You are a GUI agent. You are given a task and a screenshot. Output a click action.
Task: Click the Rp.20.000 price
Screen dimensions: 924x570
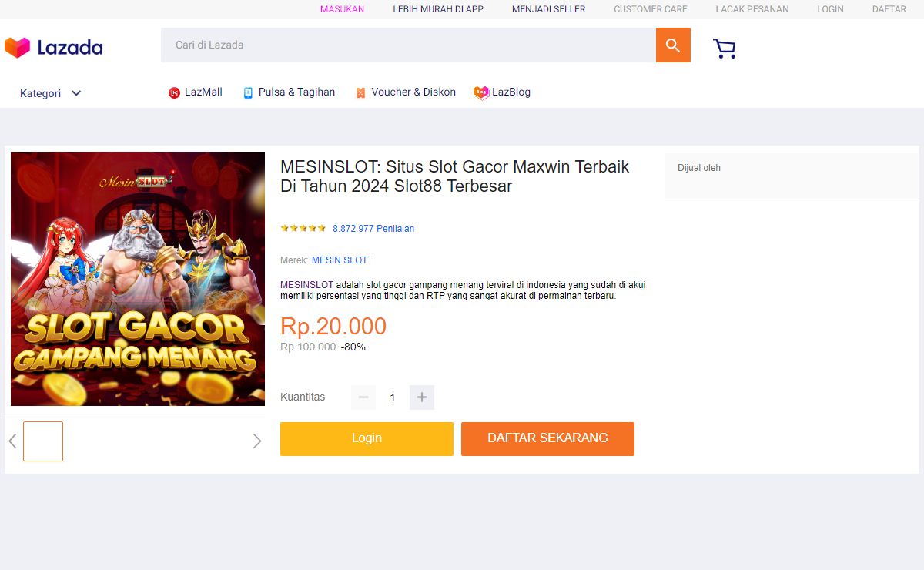click(x=333, y=327)
